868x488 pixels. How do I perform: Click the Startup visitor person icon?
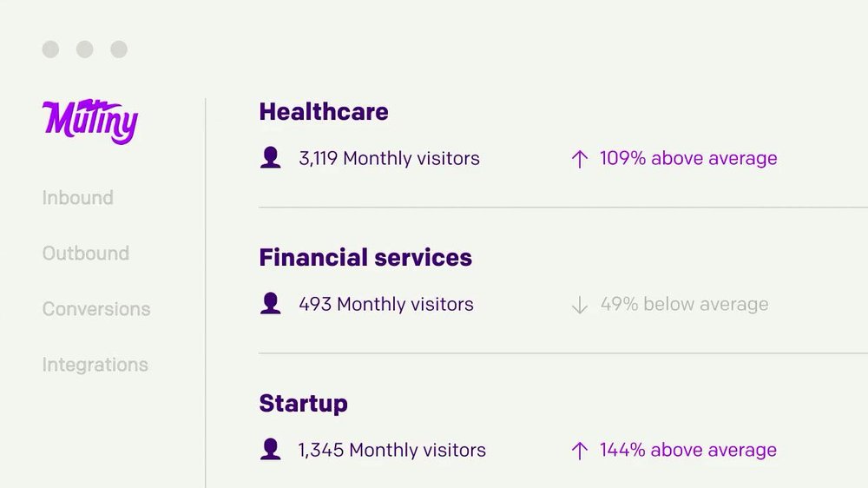tap(270, 449)
